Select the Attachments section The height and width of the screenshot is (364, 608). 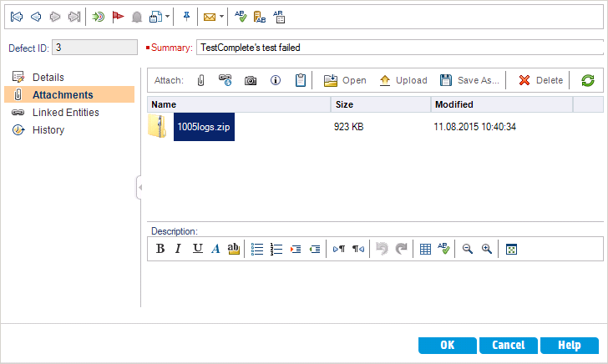coord(69,94)
